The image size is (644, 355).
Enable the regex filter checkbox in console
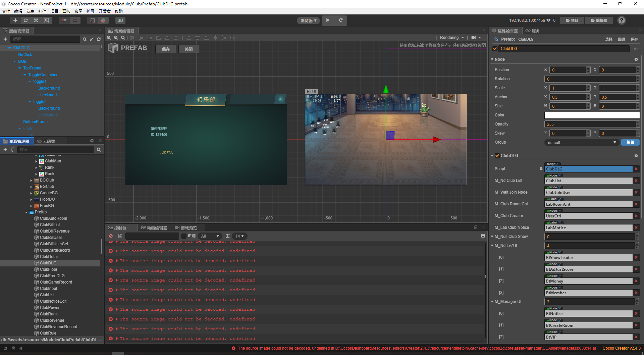(x=184, y=236)
